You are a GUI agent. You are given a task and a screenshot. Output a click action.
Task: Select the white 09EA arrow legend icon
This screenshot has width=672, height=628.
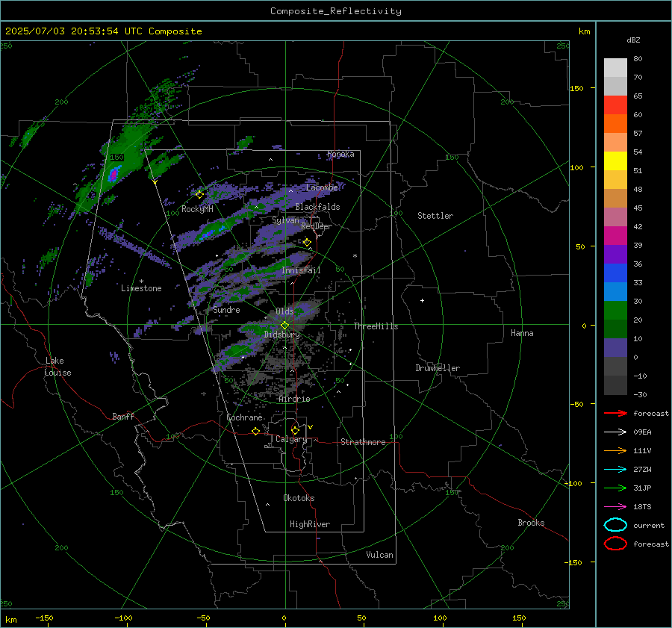coord(615,432)
